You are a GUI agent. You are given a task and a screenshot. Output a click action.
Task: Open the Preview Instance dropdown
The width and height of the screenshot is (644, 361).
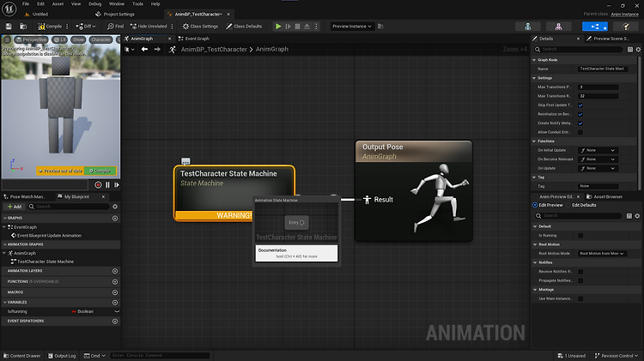[352, 27]
